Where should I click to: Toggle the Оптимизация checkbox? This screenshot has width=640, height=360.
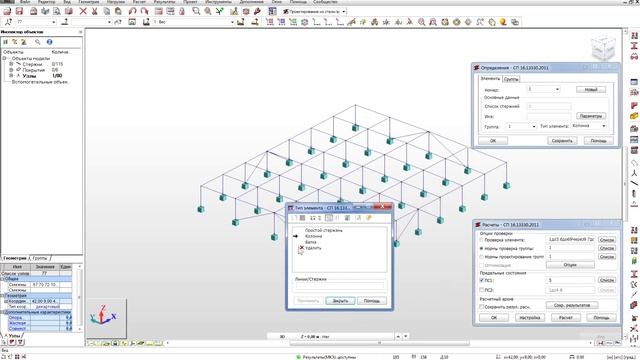482,265
